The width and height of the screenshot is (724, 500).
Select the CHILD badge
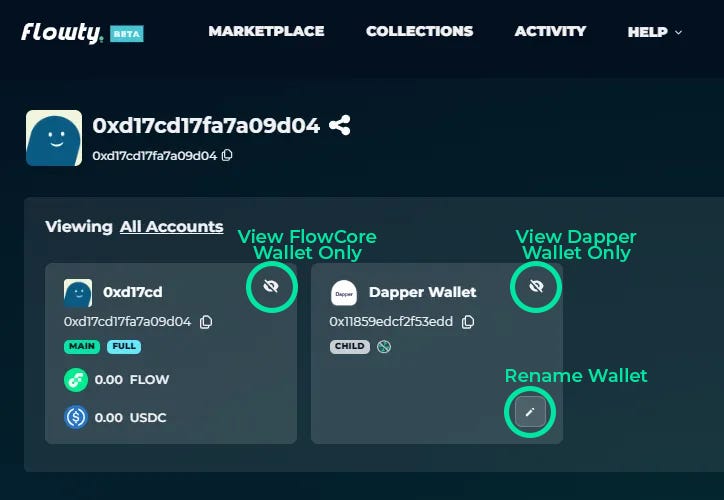(x=350, y=347)
